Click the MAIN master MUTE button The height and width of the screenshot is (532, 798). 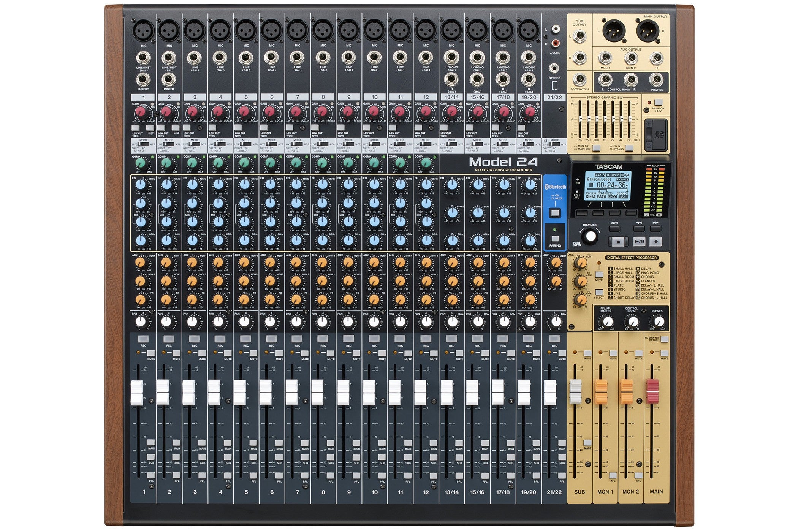[664, 353]
